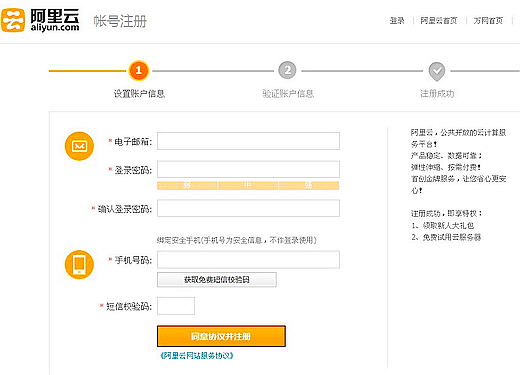Click the 中 password strength segment
This screenshot has height=375, width=520.
tap(248, 185)
